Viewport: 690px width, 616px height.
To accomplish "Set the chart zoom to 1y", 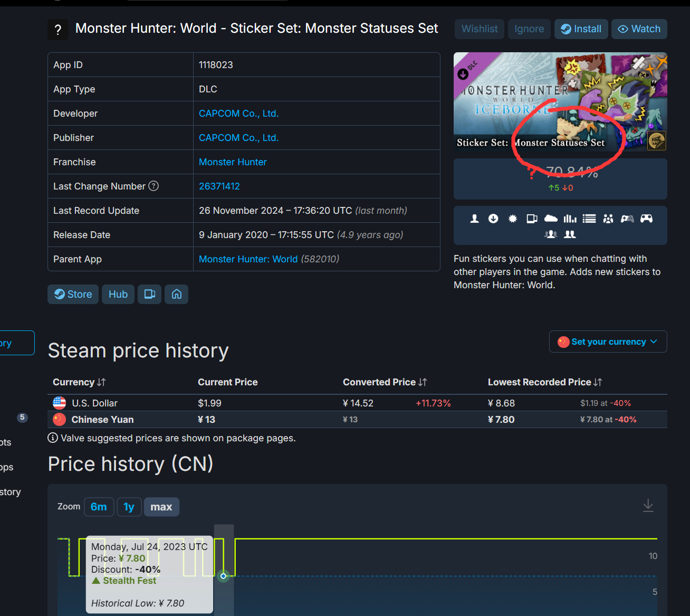I will click(x=129, y=507).
